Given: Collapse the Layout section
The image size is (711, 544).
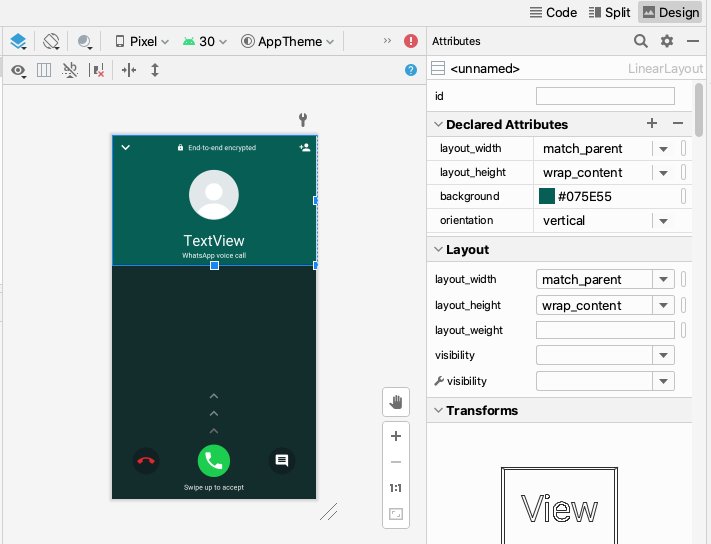Looking at the screenshot, I should click(x=438, y=249).
